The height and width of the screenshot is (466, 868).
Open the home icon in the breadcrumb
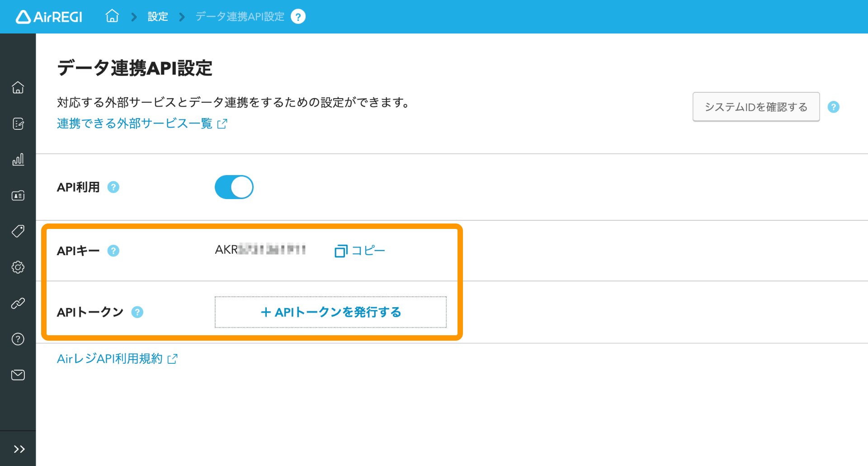(x=112, y=16)
